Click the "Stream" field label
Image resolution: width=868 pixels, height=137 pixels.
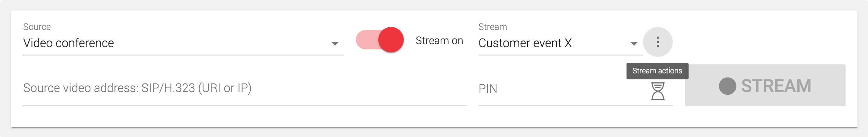[493, 27]
